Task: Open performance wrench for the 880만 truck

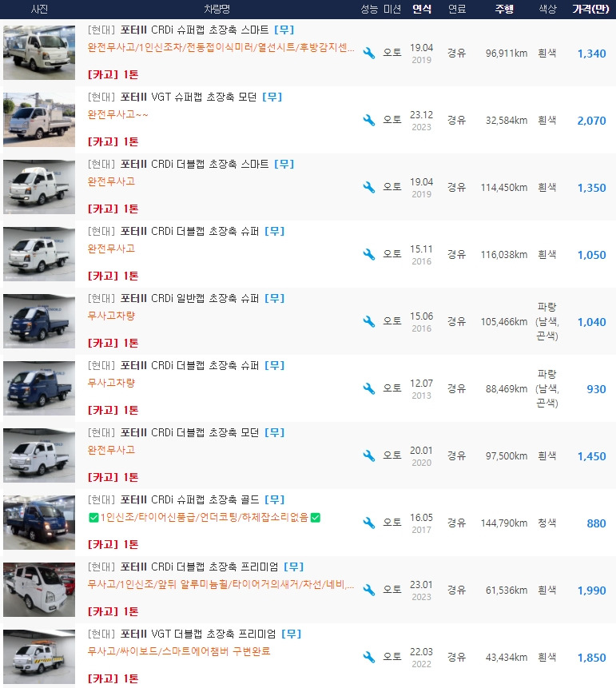Action: tap(368, 523)
